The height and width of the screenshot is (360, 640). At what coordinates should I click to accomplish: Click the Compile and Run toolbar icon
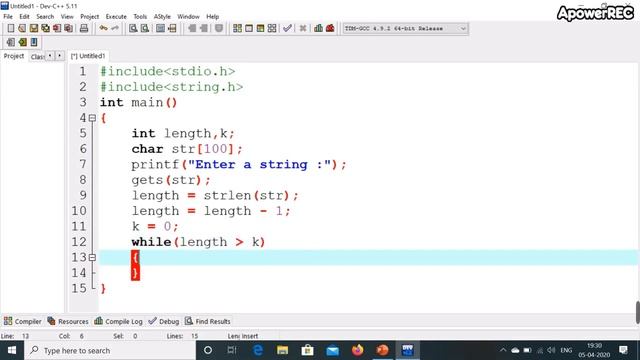tap(260, 28)
